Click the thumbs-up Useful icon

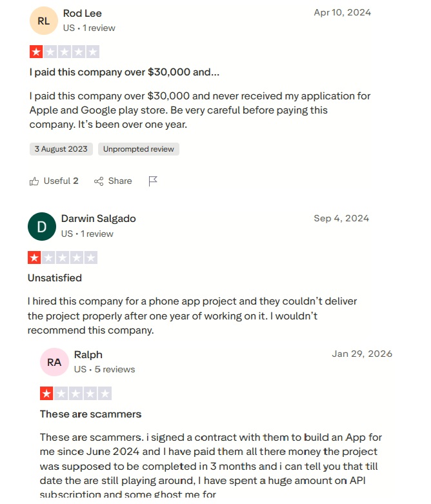[x=34, y=181]
